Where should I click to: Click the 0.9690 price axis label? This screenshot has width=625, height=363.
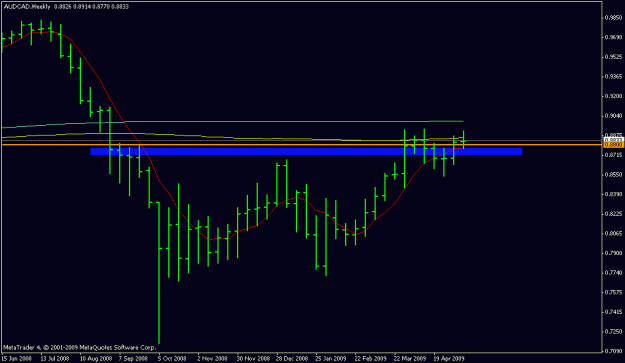(x=613, y=37)
